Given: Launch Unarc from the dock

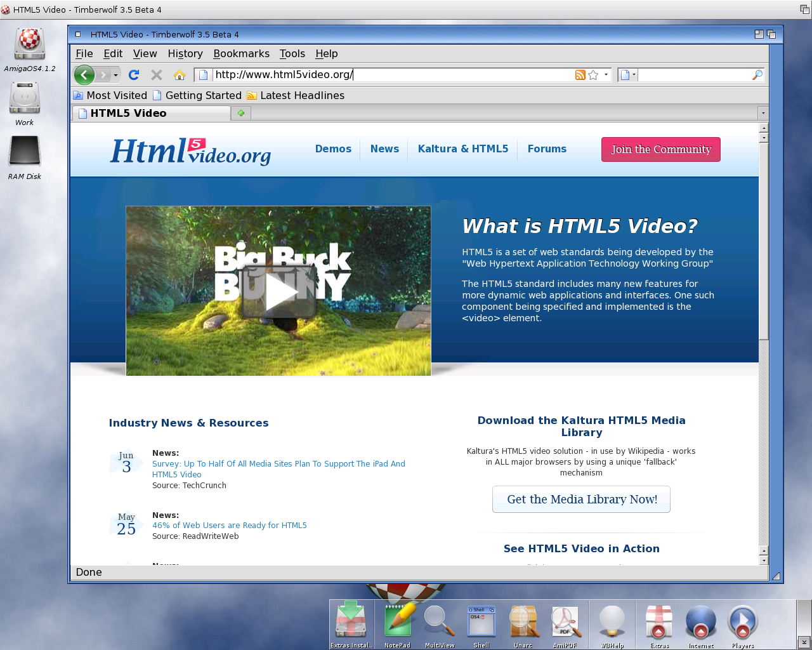Looking at the screenshot, I should (x=523, y=625).
